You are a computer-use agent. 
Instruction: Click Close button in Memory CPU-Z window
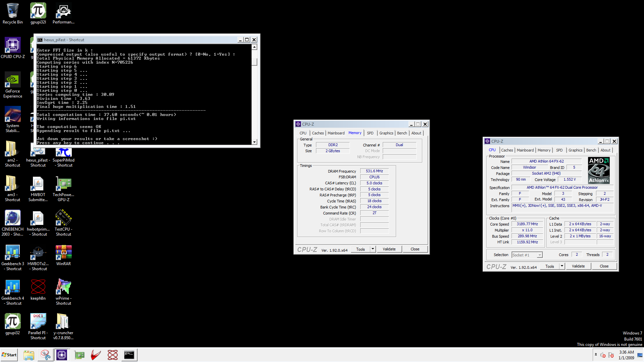(x=415, y=249)
